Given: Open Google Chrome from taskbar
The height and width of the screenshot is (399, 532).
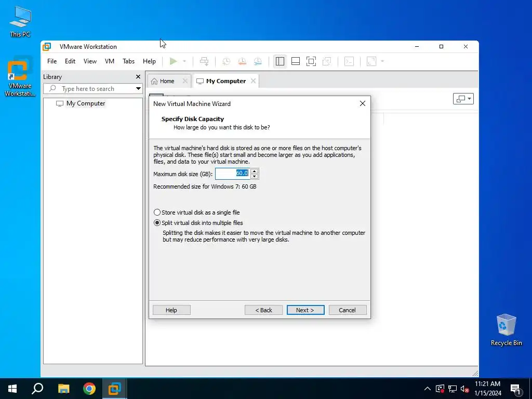Looking at the screenshot, I should 89,389.
